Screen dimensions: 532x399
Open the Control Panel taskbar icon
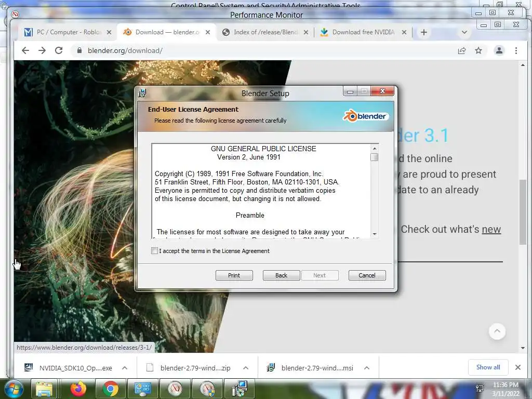point(142,389)
